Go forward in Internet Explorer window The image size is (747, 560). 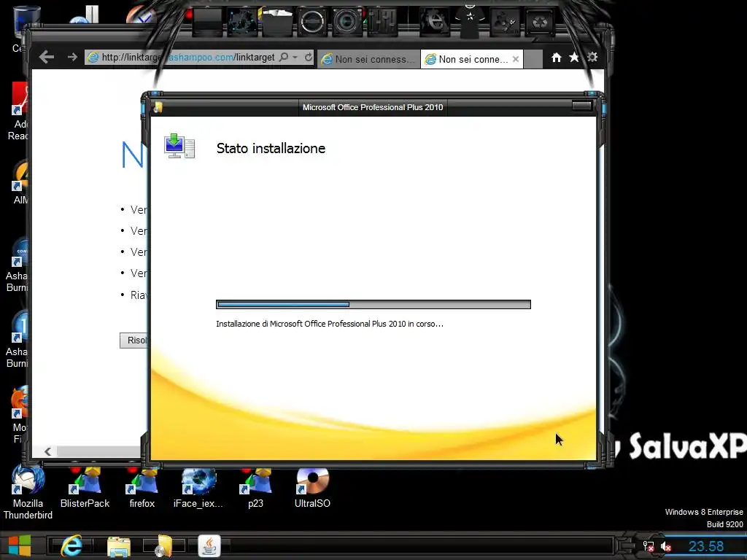click(72, 58)
